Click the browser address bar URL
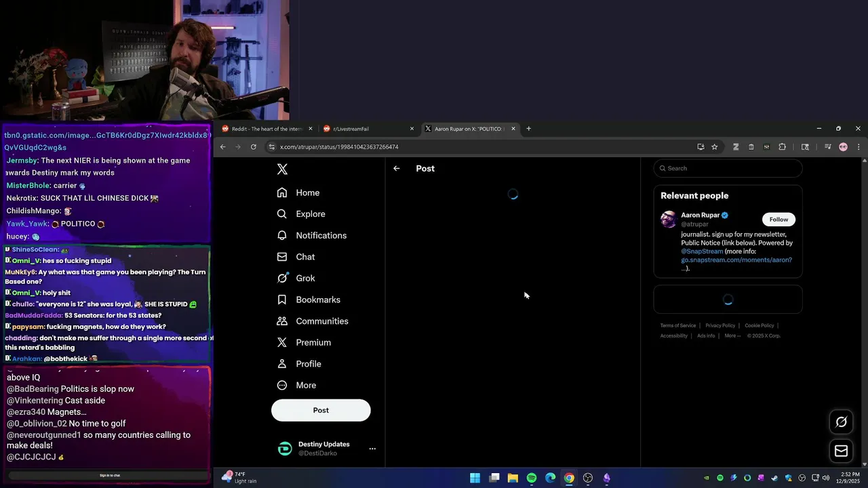Viewport: 868px width, 488px height. click(x=339, y=147)
